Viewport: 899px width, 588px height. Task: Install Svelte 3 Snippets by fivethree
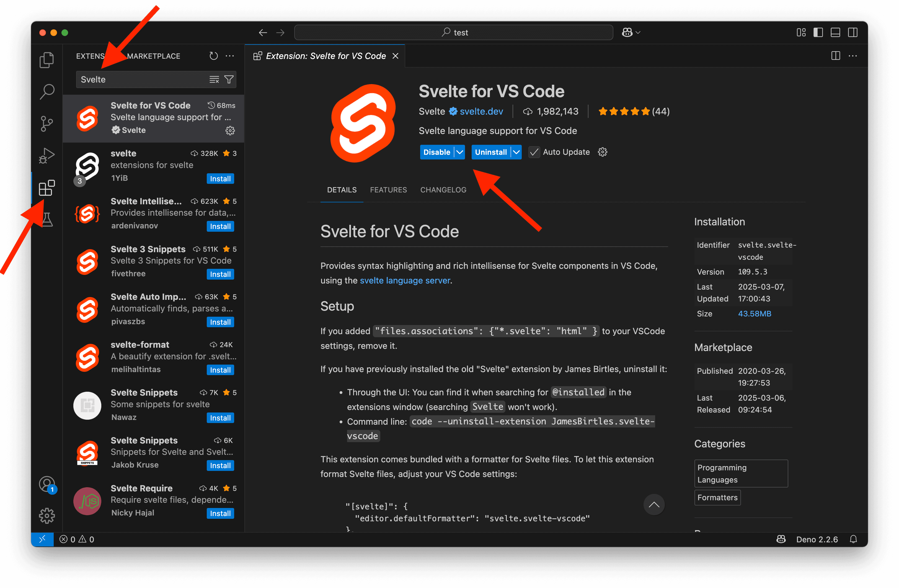click(220, 274)
